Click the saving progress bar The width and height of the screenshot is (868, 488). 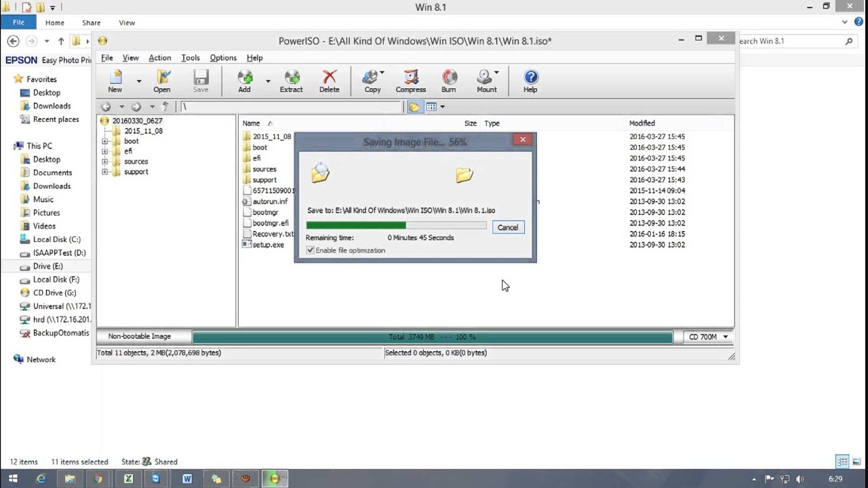(x=396, y=225)
